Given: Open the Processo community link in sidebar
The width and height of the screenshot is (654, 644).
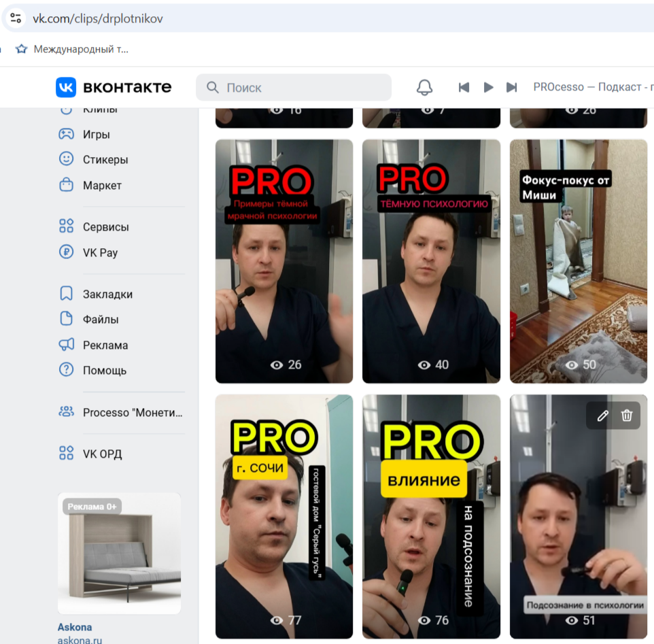Looking at the screenshot, I should [133, 412].
